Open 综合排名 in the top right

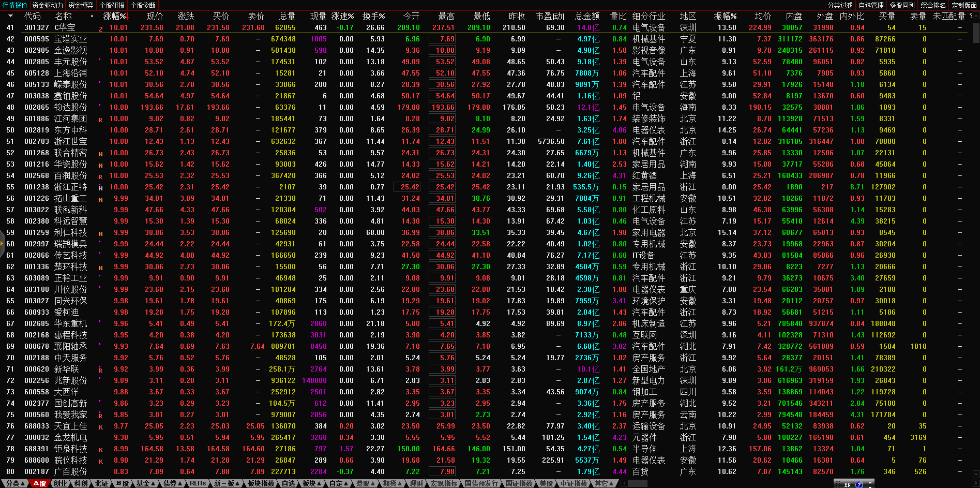tap(933, 5)
